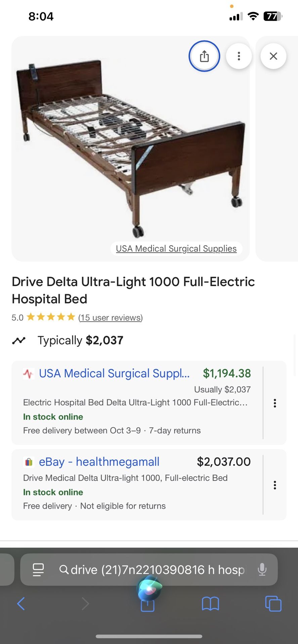Screen dimensions: 298x644
Task: Tap the $2,037.00 eBay price
Action: click(x=224, y=462)
